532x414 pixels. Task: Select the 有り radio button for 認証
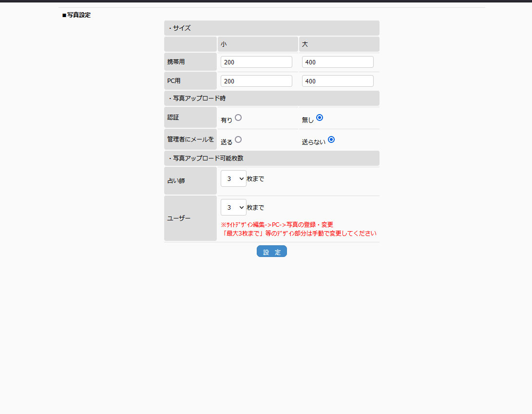[238, 118]
